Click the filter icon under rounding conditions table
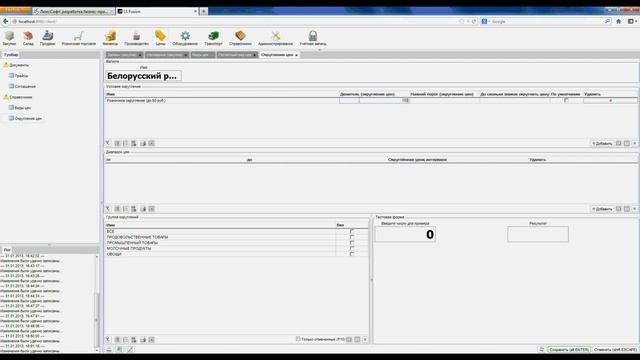Image resolution: width=640 pixels, height=360 pixels. [108, 143]
